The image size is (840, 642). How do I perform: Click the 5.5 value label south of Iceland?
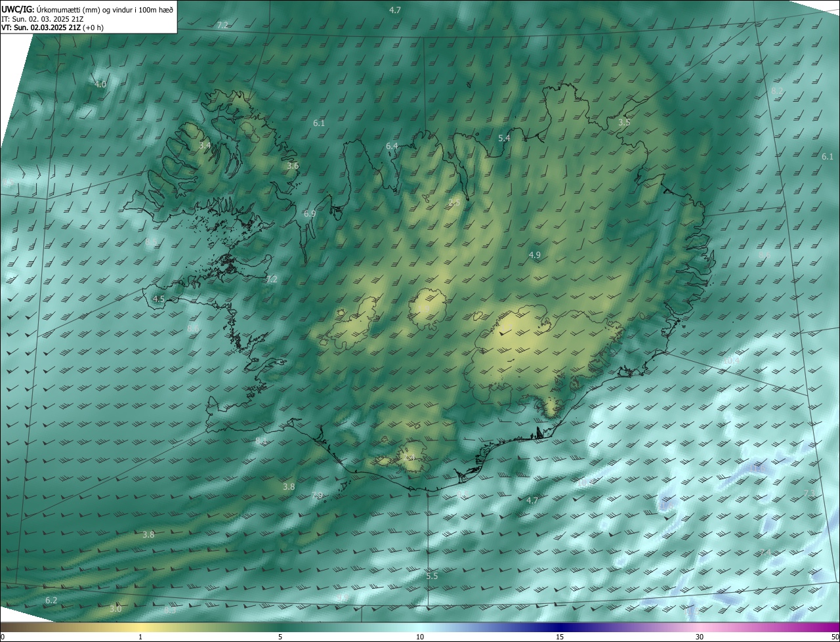click(x=432, y=576)
